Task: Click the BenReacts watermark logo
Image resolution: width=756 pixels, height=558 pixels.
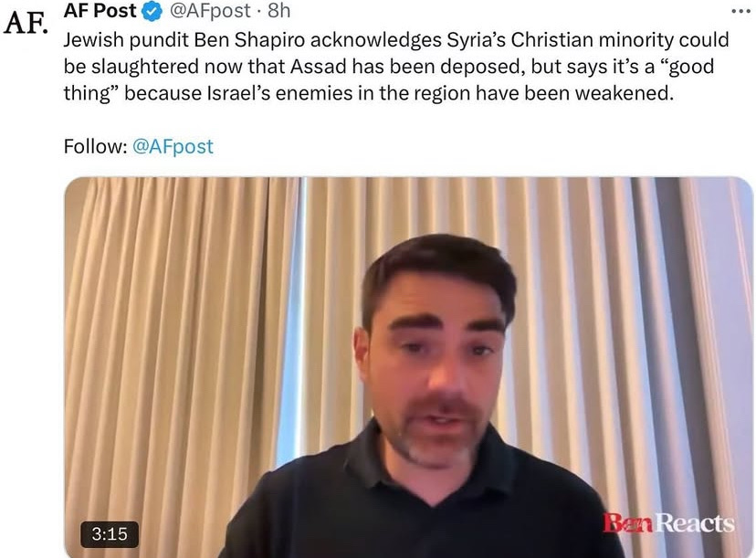Action: click(668, 523)
